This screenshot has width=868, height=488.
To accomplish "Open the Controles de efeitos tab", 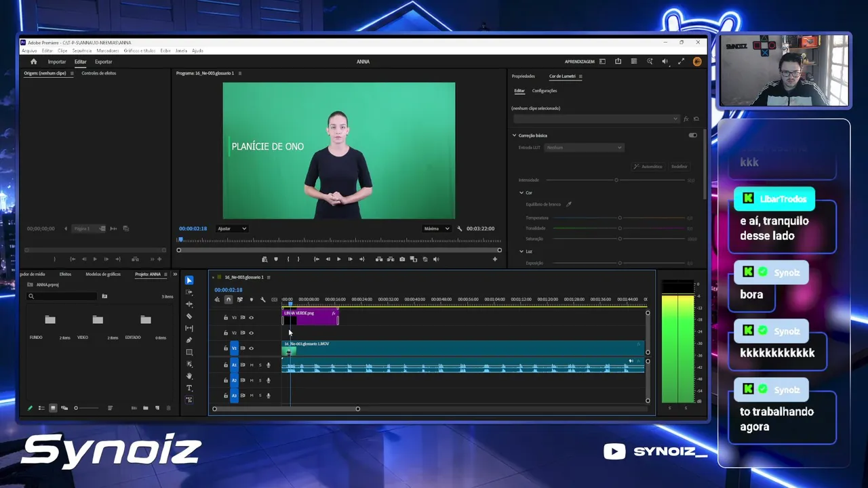I will 99,73.
